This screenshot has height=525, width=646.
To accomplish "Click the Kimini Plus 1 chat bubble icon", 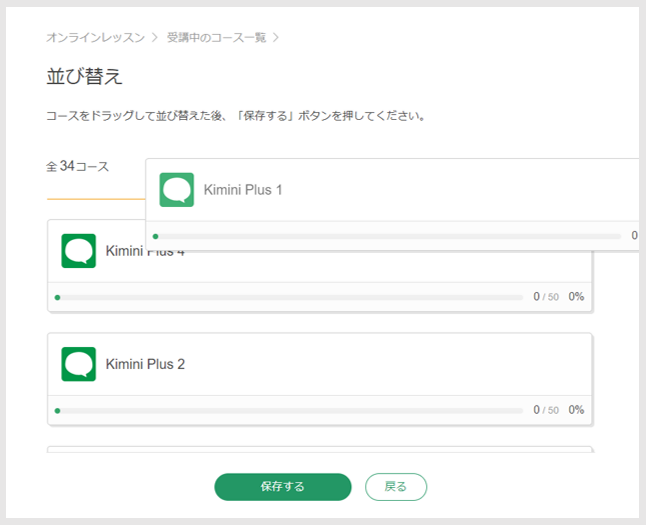I will [176, 190].
